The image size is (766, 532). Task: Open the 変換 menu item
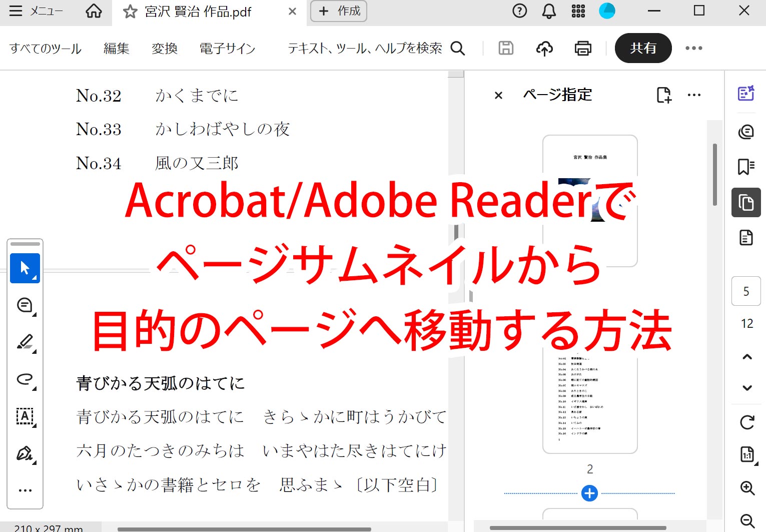pos(165,48)
